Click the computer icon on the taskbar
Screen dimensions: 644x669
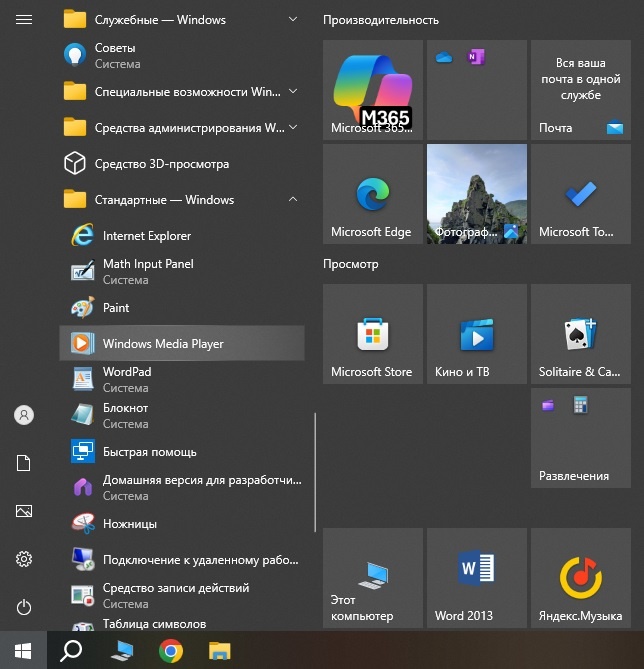click(122, 651)
